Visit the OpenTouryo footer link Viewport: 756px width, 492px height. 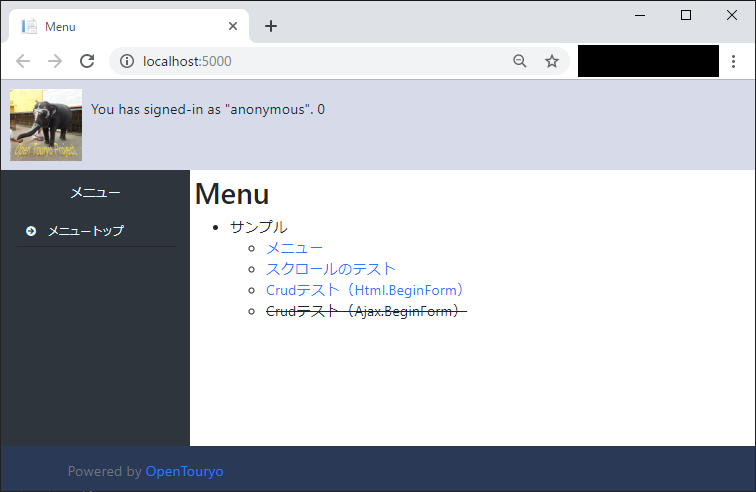(x=184, y=471)
